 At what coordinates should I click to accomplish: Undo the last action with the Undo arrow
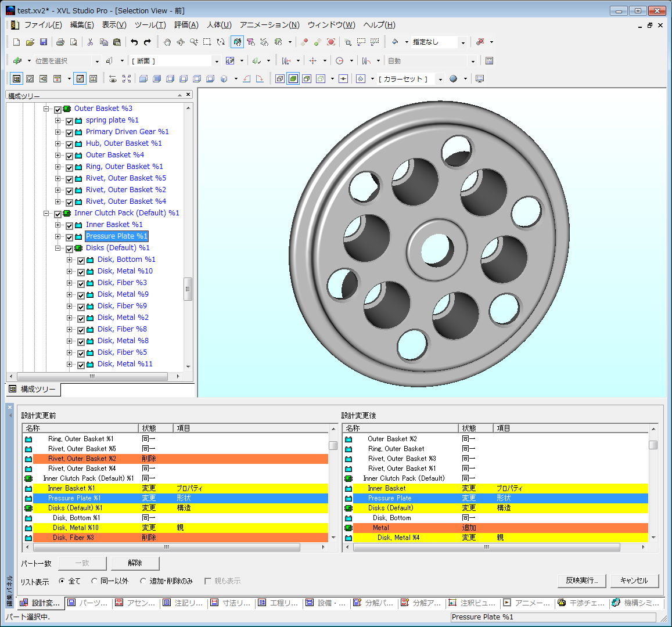(x=134, y=42)
